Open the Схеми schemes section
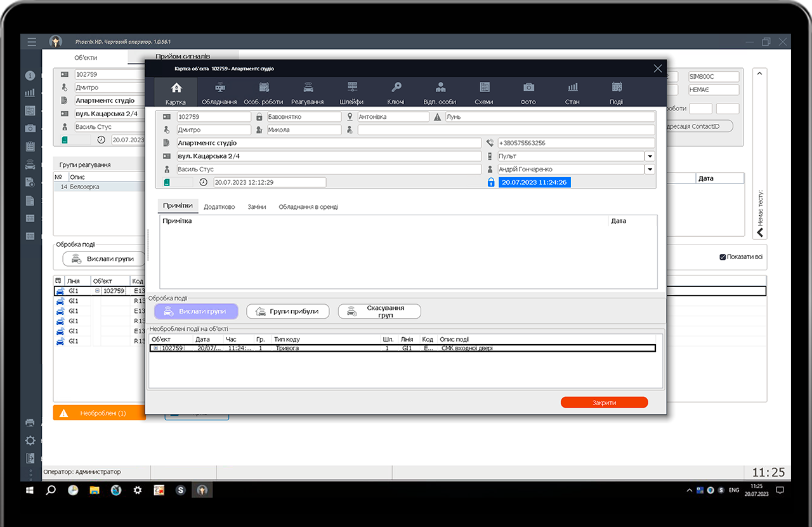 coord(484,92)
